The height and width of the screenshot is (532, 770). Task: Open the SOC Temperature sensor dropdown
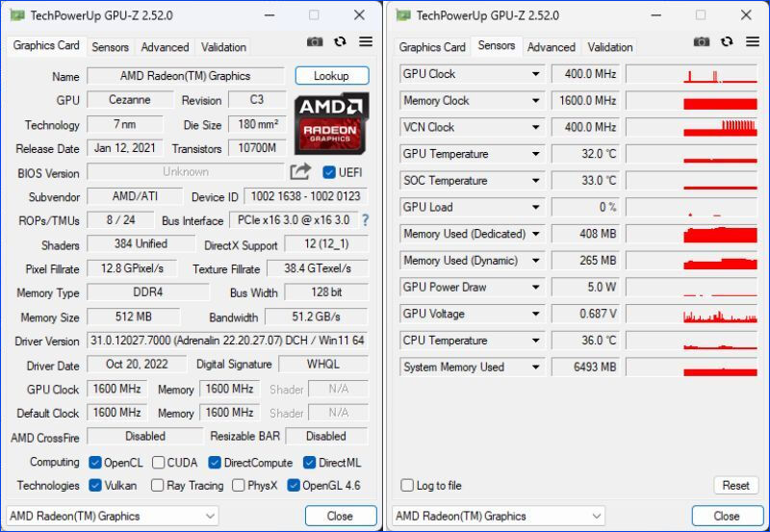[536, 181]
